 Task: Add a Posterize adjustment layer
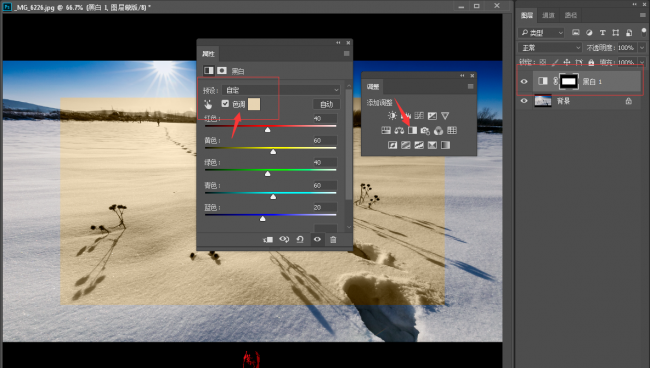pyautogui.click(x=405, y=145)
